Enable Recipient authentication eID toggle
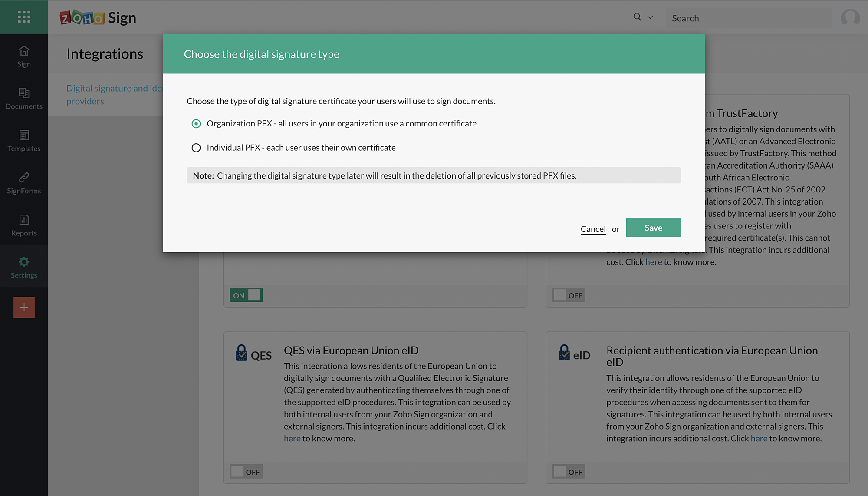The height and width of the screenshot is (496, 868). [569, 472]
